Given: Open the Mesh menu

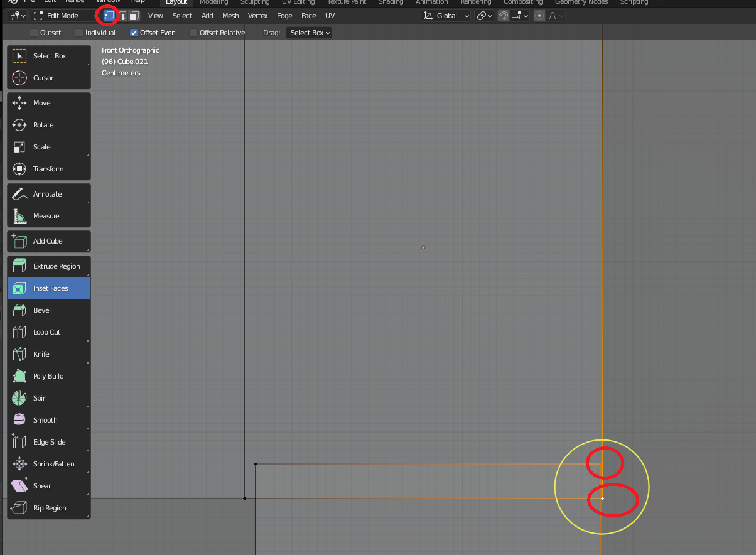Looking at the screenshot, I should tap(230, 16).
